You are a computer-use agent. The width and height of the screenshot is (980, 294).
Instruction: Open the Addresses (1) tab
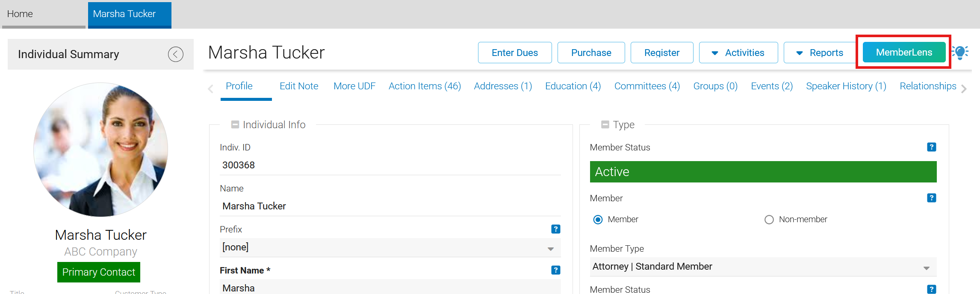click(x=503, y=86)
